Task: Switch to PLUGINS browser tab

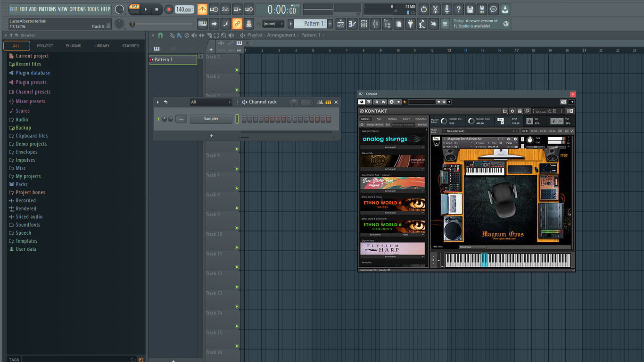Action: coord(74,46)
